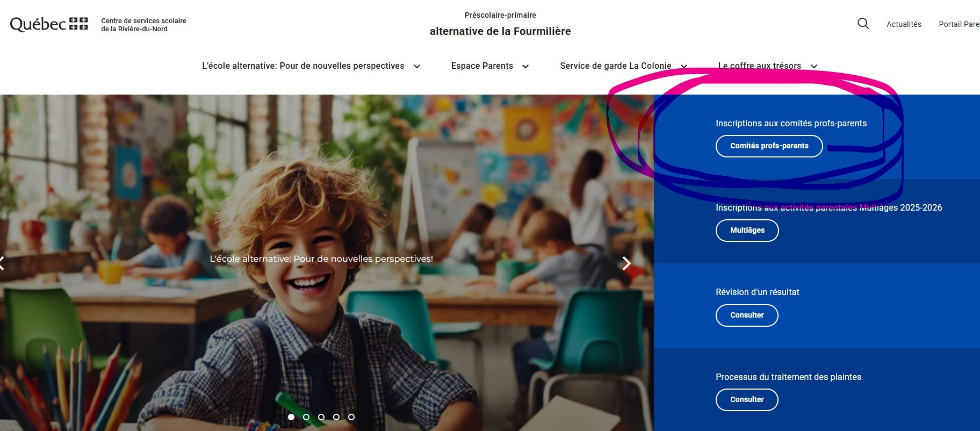
Task: Expand Le coffre aux trésors chevron
Action: [x=814, y=67]
